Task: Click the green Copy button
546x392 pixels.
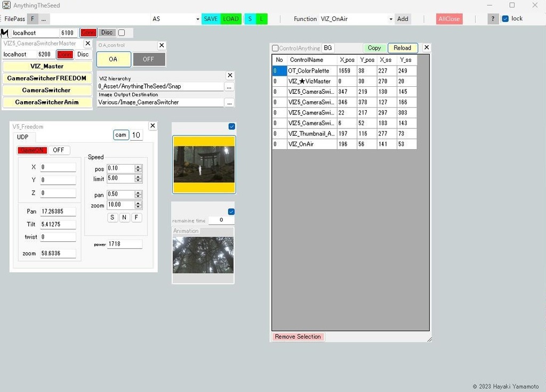Action: coord(374,48)
